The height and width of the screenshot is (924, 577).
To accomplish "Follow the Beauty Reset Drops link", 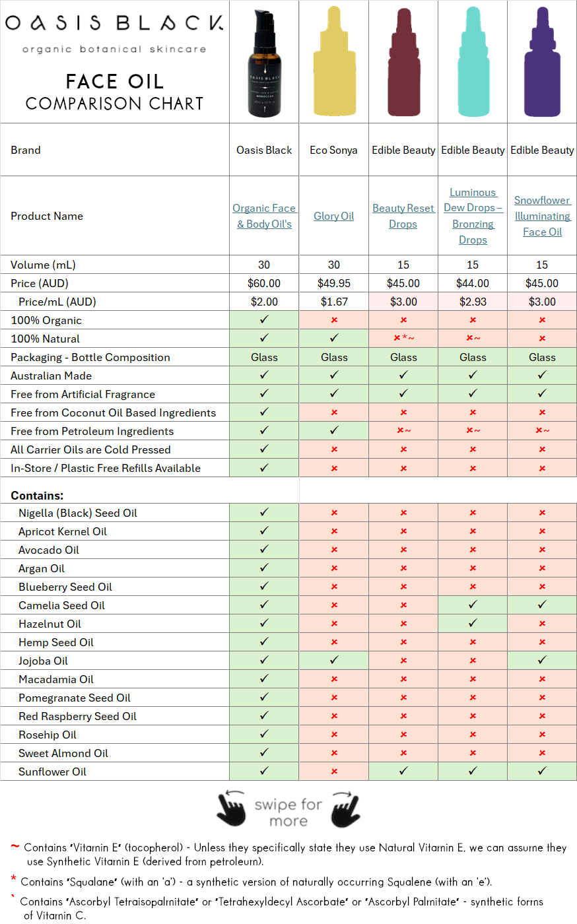I will pos(403,216).
